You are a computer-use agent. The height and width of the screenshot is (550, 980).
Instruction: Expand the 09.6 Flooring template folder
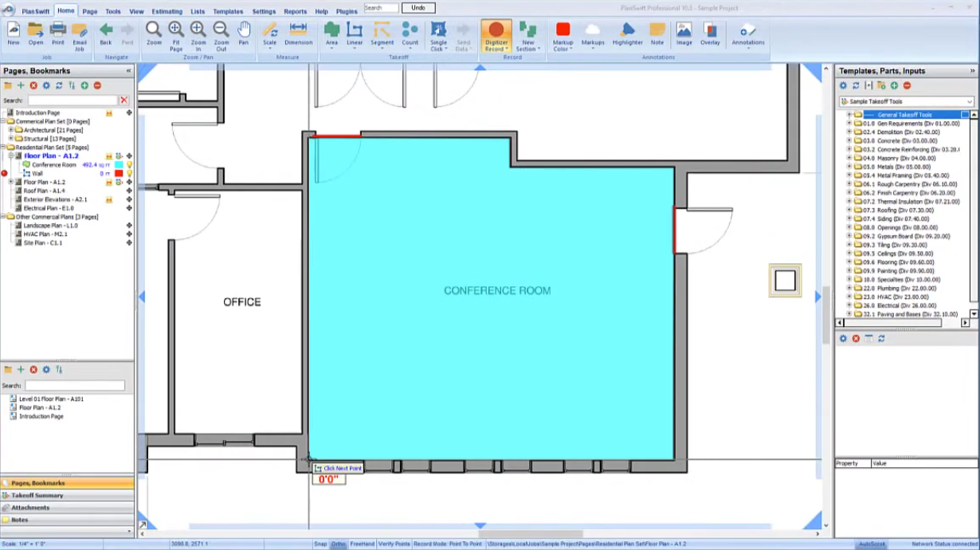click(x=849, y=262)
